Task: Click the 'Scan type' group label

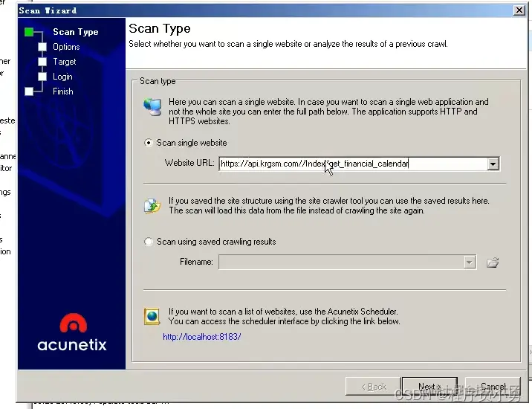Action: pos(158,81)
